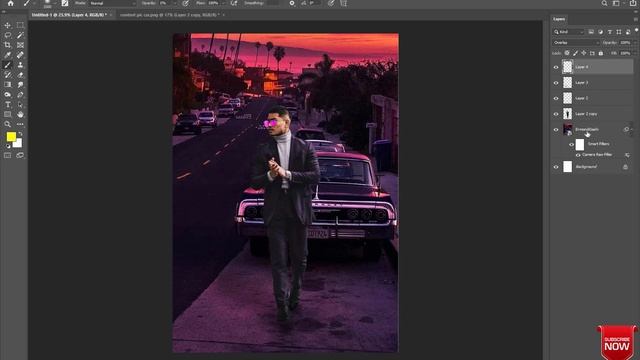Lock transparent pixels
Viewport: 640px width, 360px height.
tap(567, 53)
